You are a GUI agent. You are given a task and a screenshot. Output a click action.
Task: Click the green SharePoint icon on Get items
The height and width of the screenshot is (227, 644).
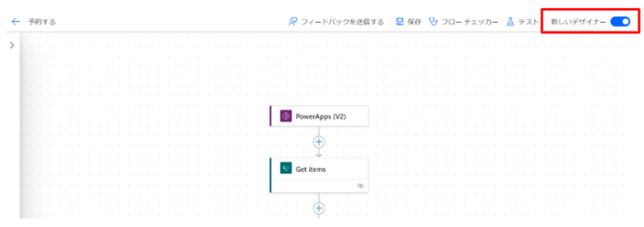point(285,169)
